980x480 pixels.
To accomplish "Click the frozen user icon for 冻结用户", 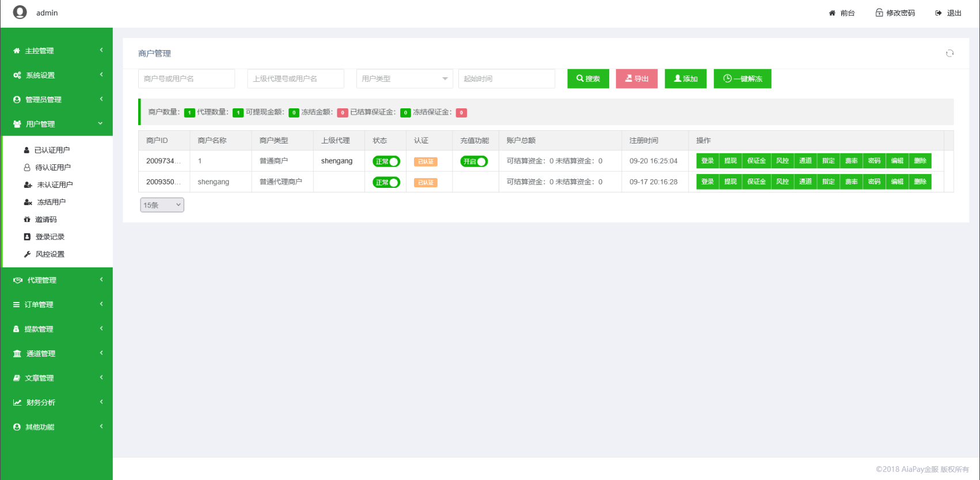I will [x=28, y=202].
